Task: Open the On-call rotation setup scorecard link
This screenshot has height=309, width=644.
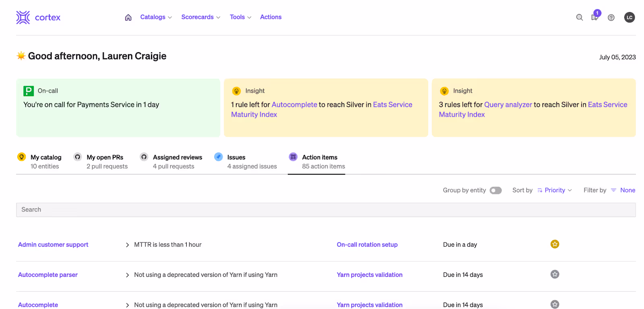Action: coord(367,245)
